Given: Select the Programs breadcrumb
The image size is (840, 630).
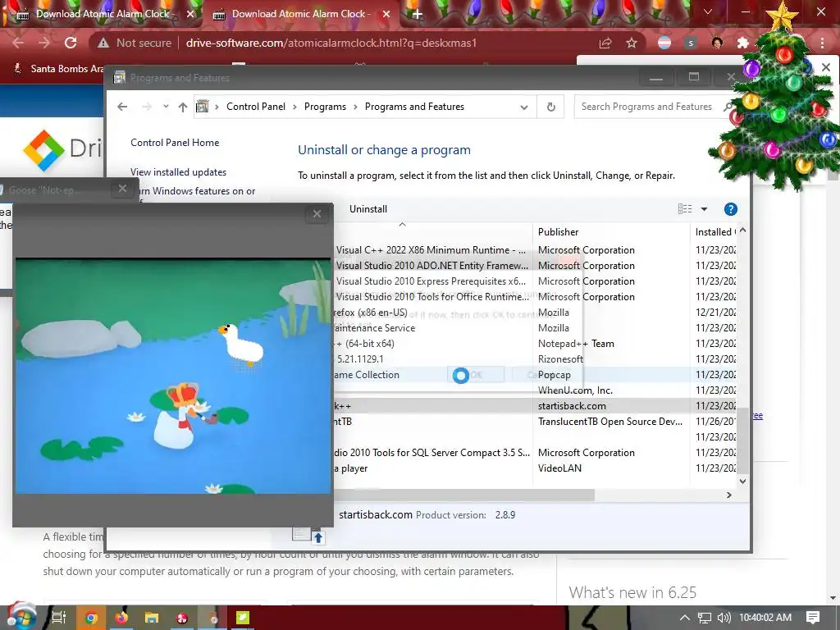Looking at the screenshot, I should tap(325, 107).
